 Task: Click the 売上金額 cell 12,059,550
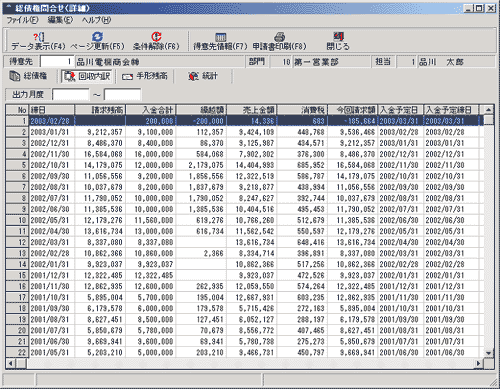point(252,286)
